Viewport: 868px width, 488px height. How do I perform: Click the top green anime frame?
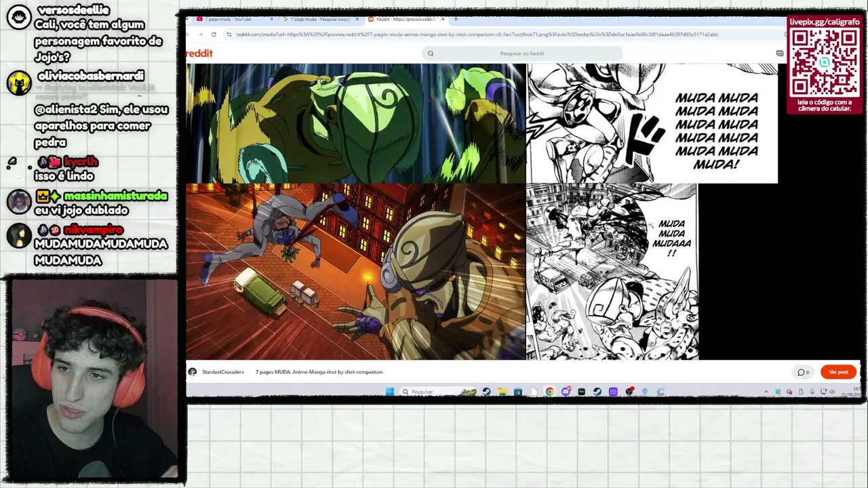[x=356, y=123]
